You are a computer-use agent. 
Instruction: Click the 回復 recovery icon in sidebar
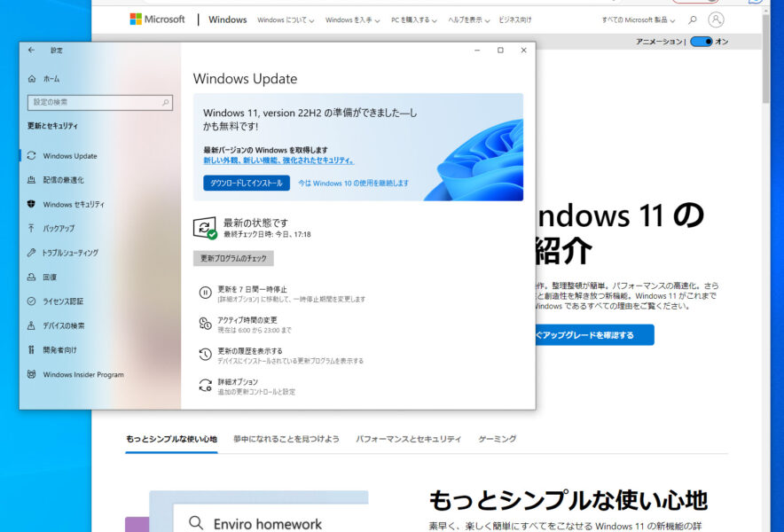[x=32, y=277]
